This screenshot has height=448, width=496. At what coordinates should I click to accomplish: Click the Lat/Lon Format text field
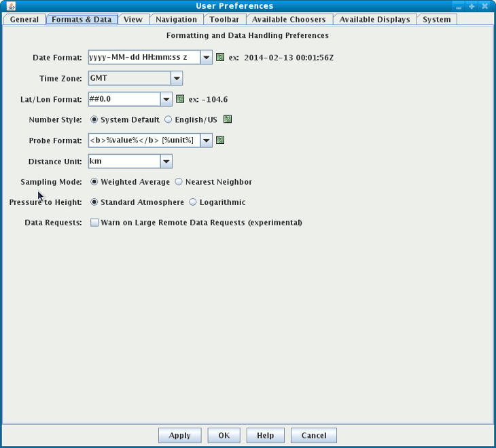coord(124,99)
